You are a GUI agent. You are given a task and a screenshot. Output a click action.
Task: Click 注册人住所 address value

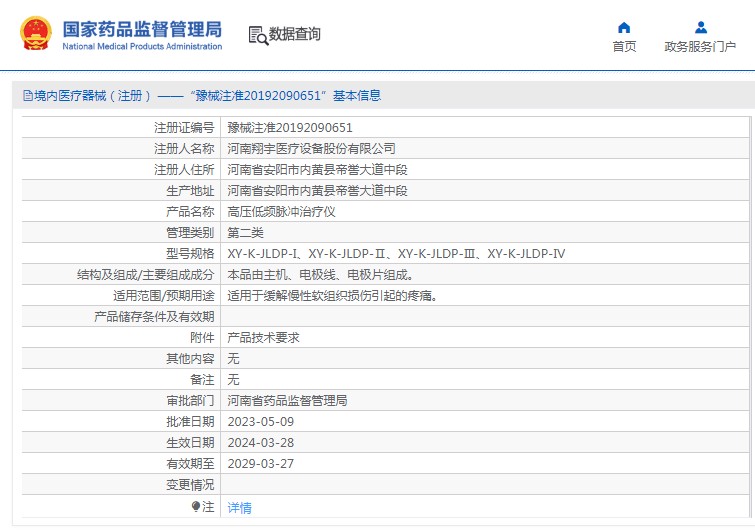(317, 169)
